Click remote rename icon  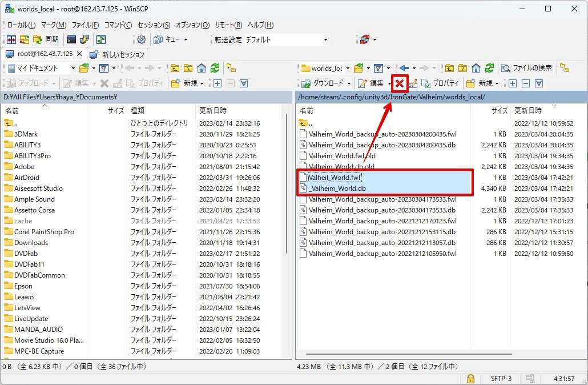point(413,83)
